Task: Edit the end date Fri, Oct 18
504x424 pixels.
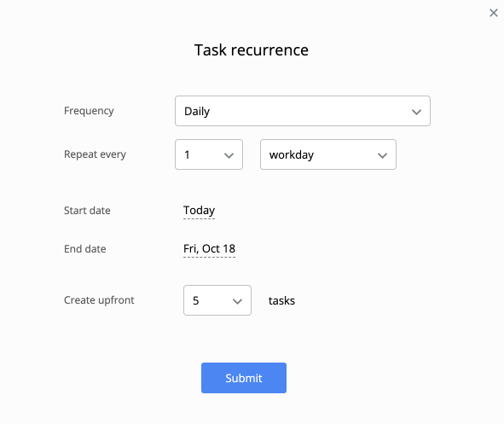Action: [x=209, y=248]
